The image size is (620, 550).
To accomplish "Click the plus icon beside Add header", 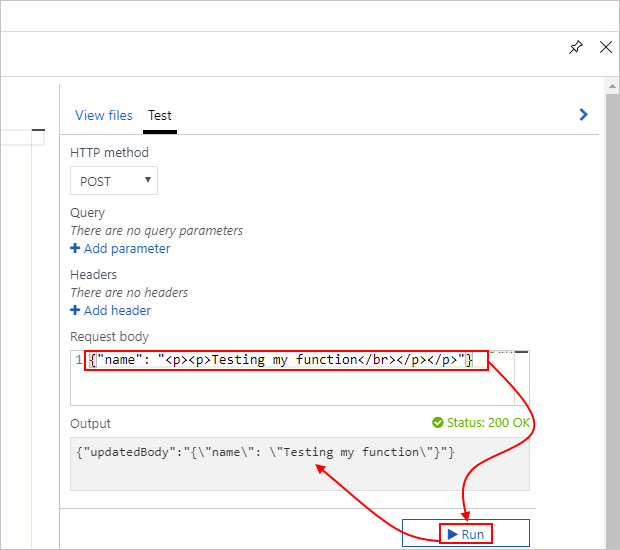I will [75, 311].
